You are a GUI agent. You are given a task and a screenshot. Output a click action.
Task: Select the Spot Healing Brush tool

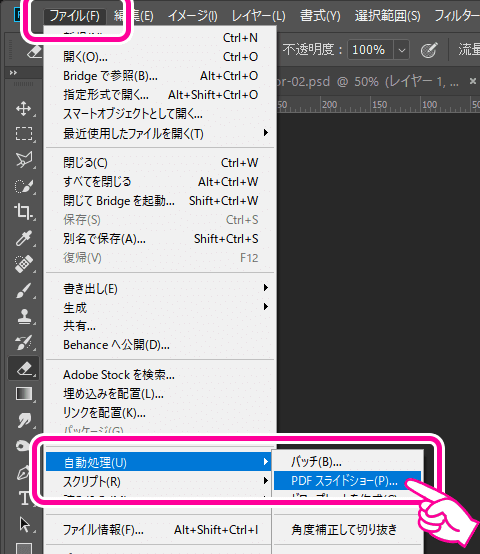pos(24,264)
